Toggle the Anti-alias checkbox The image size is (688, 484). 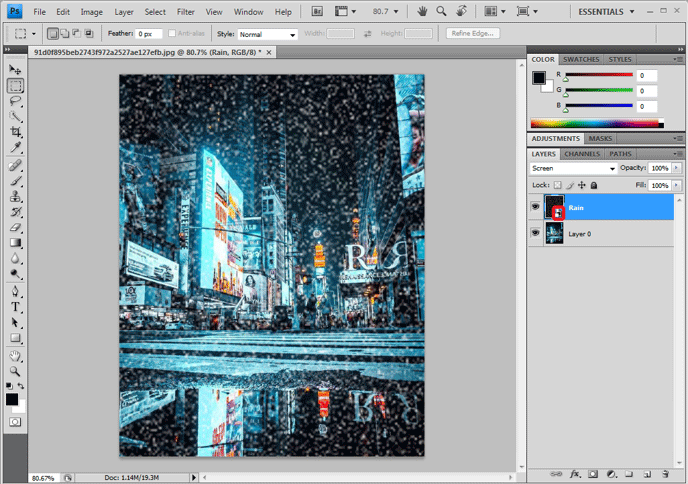pyautogui.click(x=172, y=34)
